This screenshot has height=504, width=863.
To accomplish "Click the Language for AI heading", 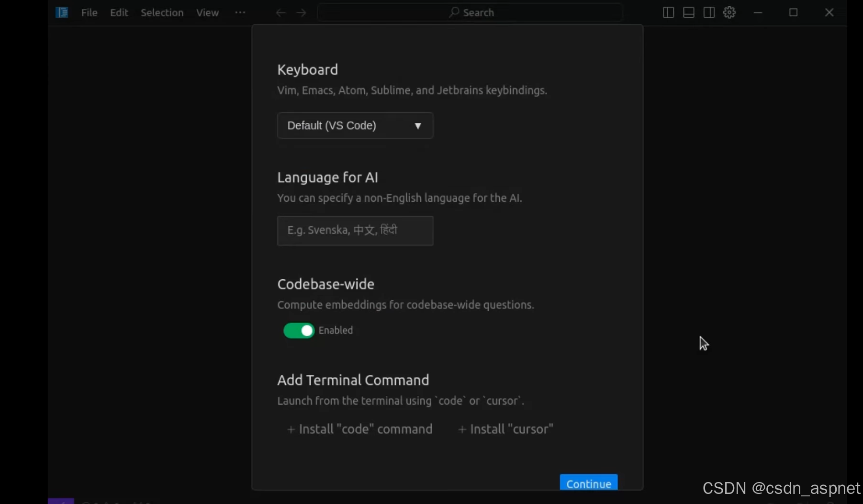I will click(328, 177).
